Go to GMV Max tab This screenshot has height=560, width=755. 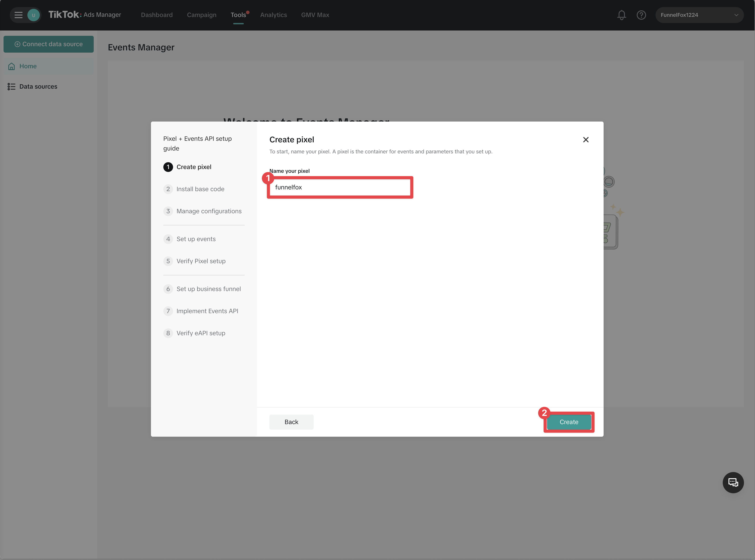(315, 15)
